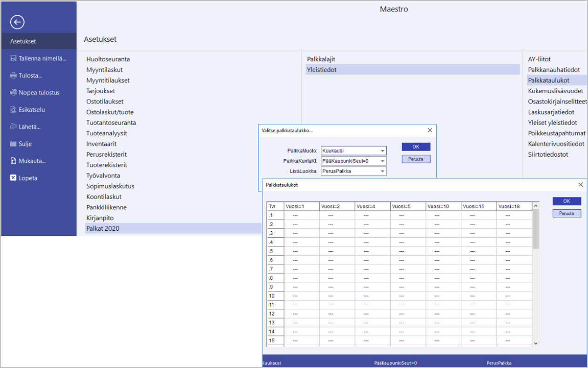This screenshot has height=368, width=588.
Task: Select Palkat 2020 in settings list
Action: (103, 228)
